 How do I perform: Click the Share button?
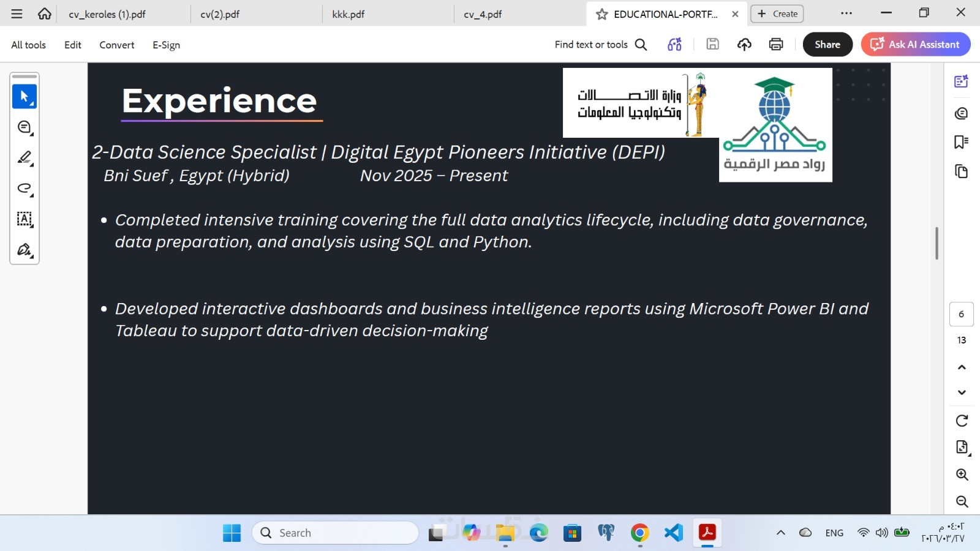(x=827, y=44)
